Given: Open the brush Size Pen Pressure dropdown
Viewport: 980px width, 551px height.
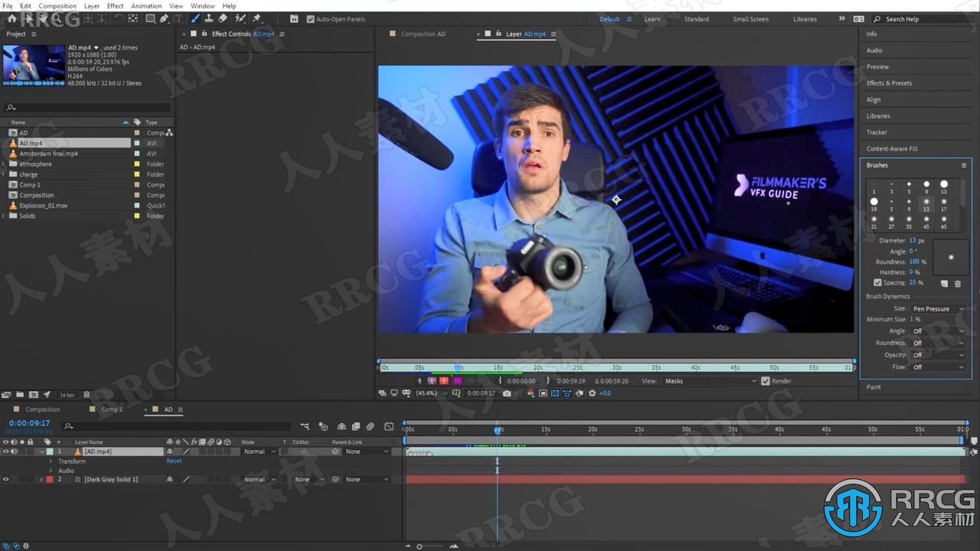Looking at the screenshot, I should [x=938, y=308].
